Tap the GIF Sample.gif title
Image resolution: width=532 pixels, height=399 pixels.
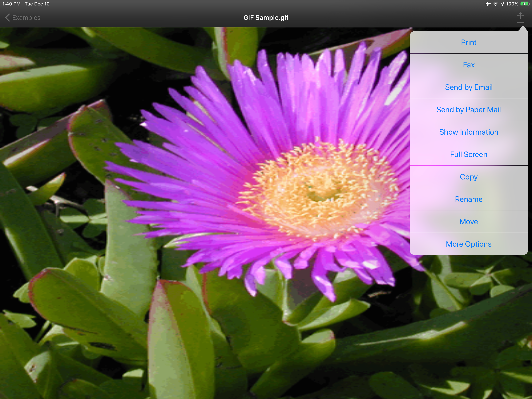(x=266, y=18)
